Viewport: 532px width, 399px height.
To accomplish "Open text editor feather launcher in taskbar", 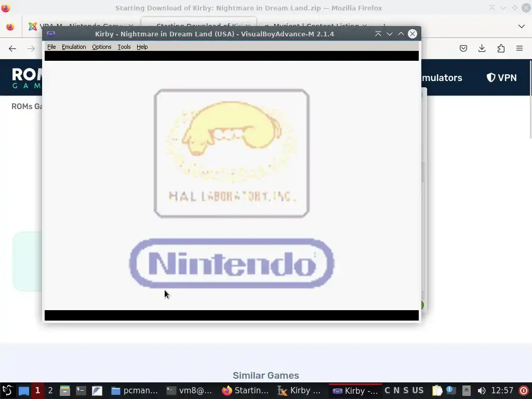I will click(97, 391).
